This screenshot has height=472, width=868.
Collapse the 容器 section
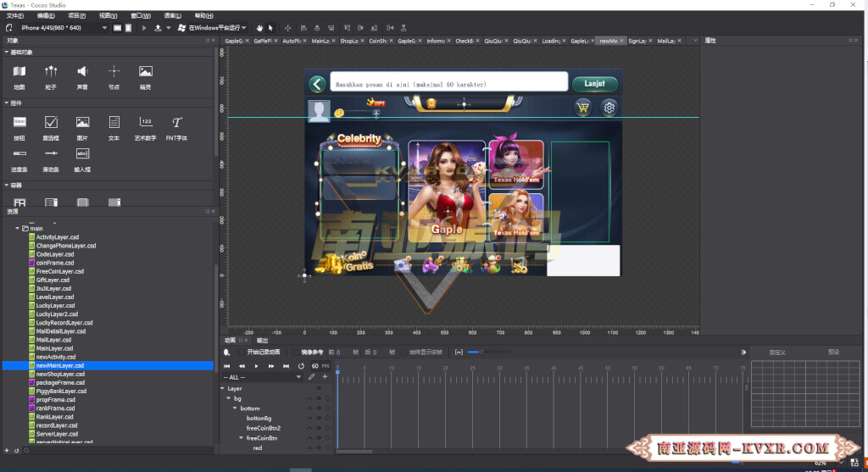[7, 186]
